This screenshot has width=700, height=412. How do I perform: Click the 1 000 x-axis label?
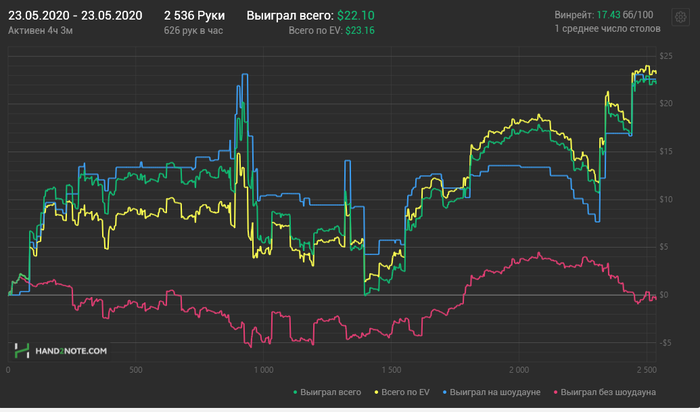[263, 370]
